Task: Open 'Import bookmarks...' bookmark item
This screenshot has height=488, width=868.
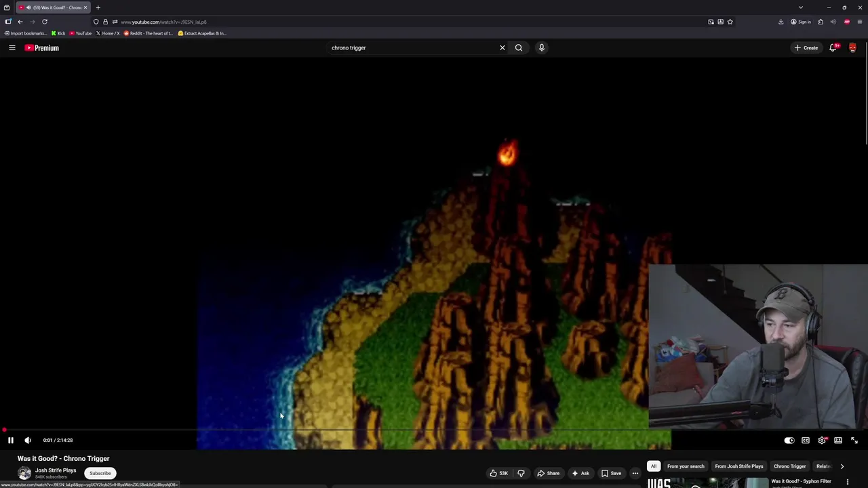Action: pyautogui.click(x=26, y=33)
